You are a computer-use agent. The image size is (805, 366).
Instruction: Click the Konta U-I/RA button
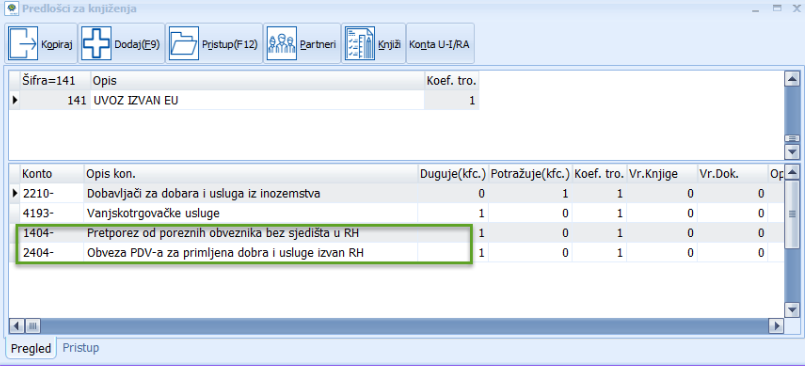[440, 44]
